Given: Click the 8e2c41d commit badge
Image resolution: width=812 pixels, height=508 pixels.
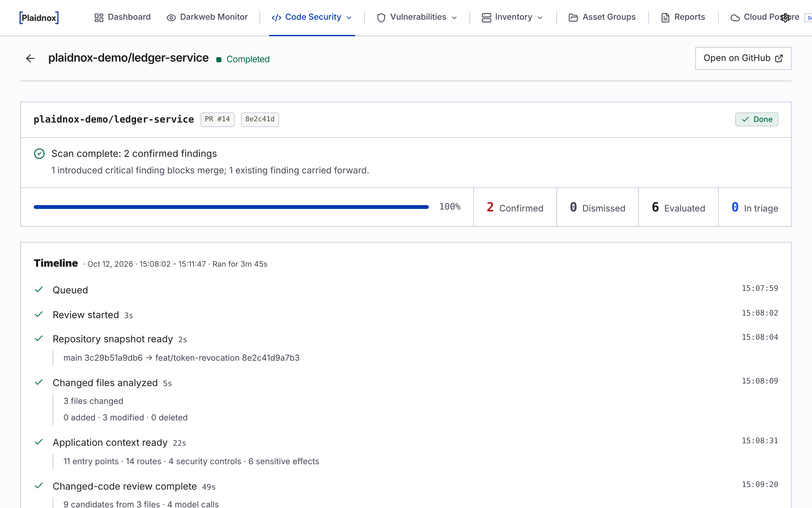Looking at the screenshot, I should click(x=260, y=119).
